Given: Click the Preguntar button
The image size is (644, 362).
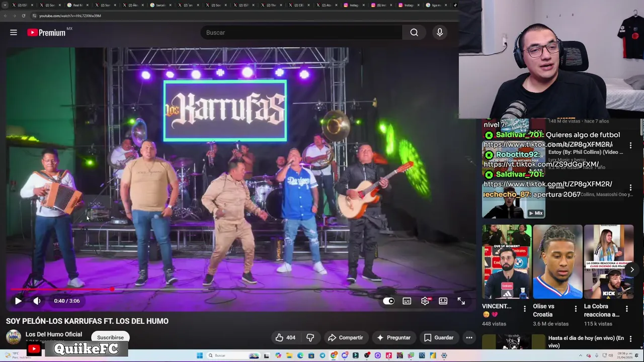Looking at the screenshot, I should (x=393, y=337).
